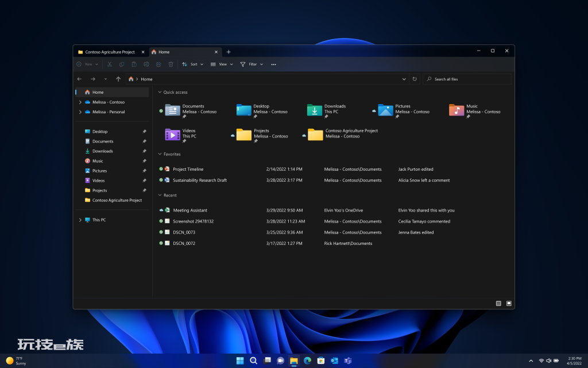
Task: Click the Copy toolbar icon
Action: click(x=122, y=64)
